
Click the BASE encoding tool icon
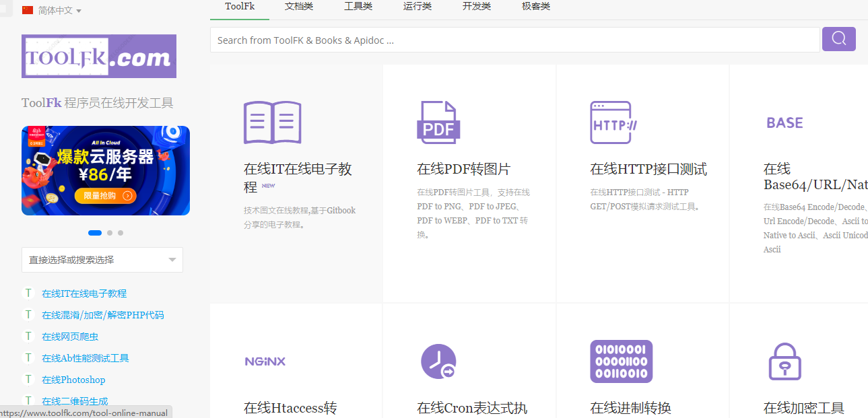(x=784, y=123)
